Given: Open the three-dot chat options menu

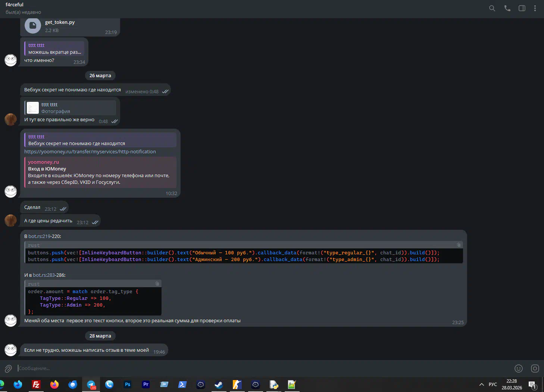Looking at the screenshot, I should (535, 8).
